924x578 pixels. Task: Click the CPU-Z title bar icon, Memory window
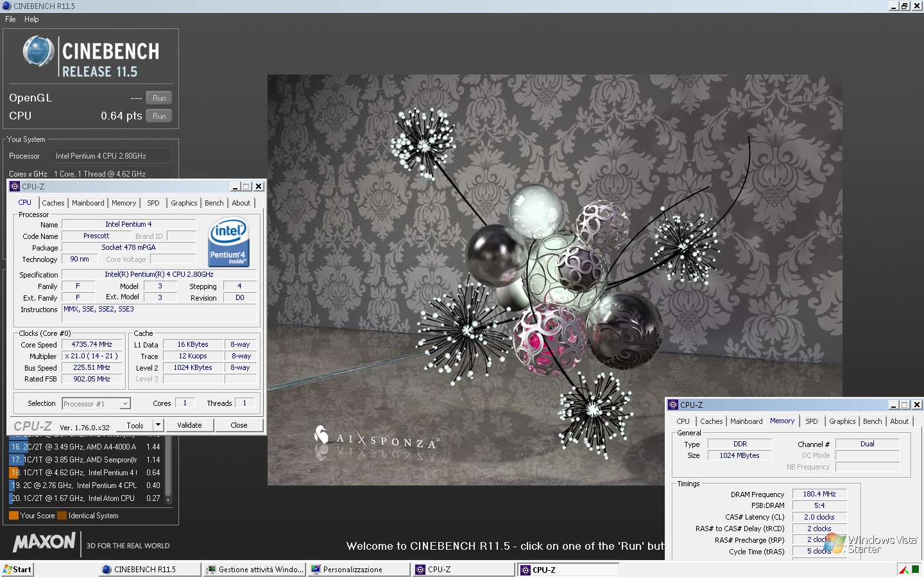pos(673,405)
